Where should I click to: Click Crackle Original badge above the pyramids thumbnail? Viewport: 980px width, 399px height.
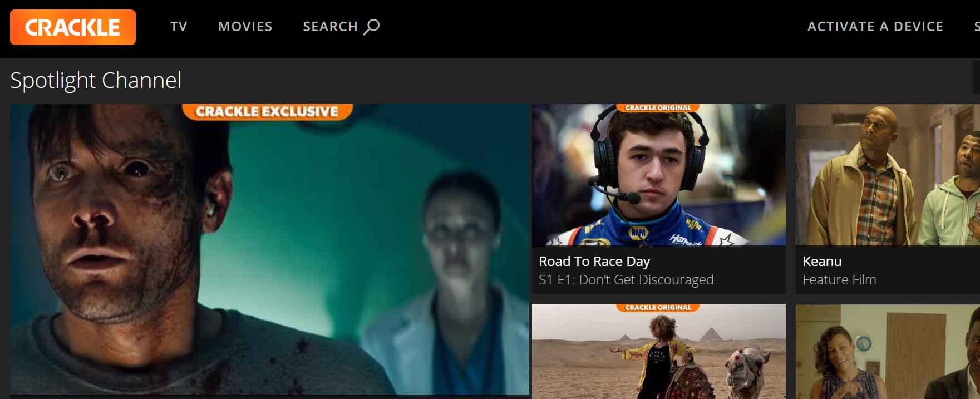(658, 307)
